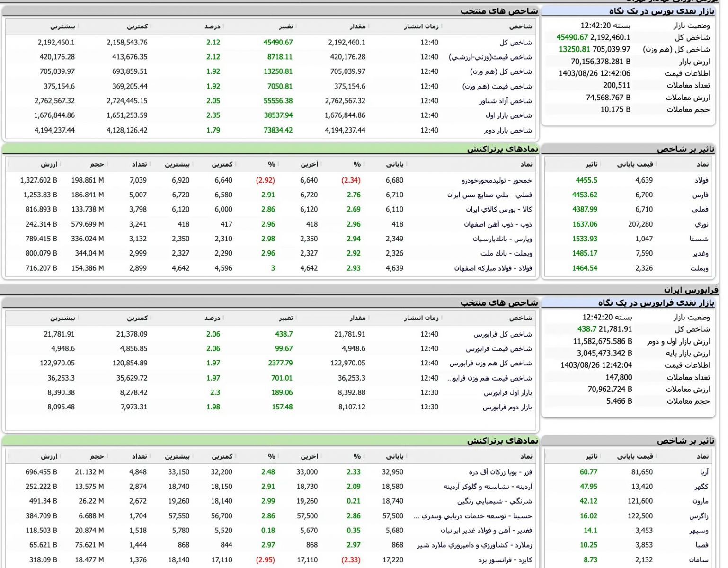728x568 pixels.
Task: Click the 1,327.602 B value for خمحور
Action: tap(39, 180)
